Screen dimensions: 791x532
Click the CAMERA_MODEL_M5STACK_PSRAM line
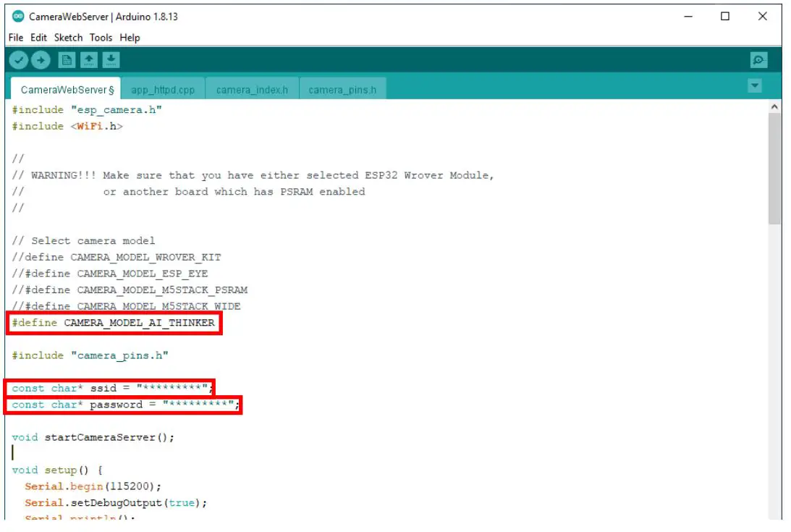[x=130, y=290]
